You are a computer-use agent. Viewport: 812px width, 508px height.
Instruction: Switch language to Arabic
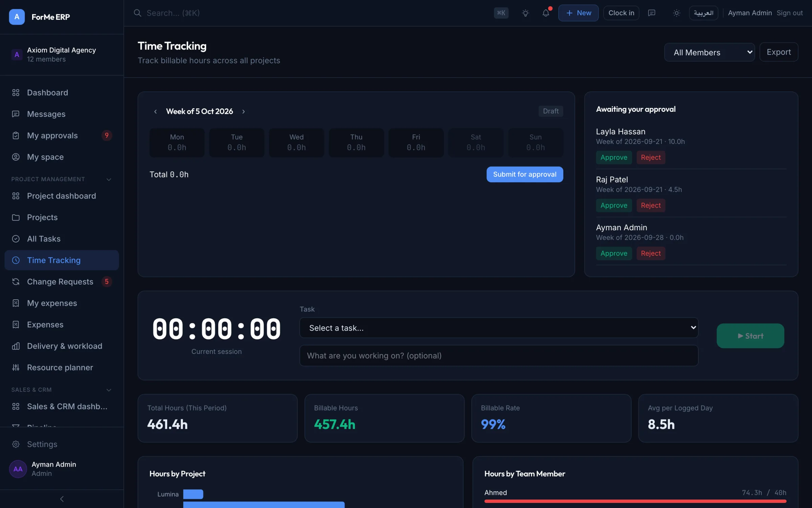(703, 13)
